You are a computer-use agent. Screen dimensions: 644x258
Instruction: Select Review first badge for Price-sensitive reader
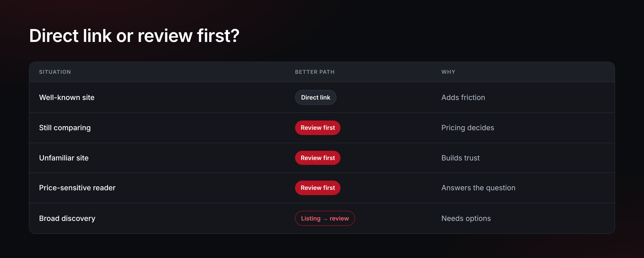point(317,188)
